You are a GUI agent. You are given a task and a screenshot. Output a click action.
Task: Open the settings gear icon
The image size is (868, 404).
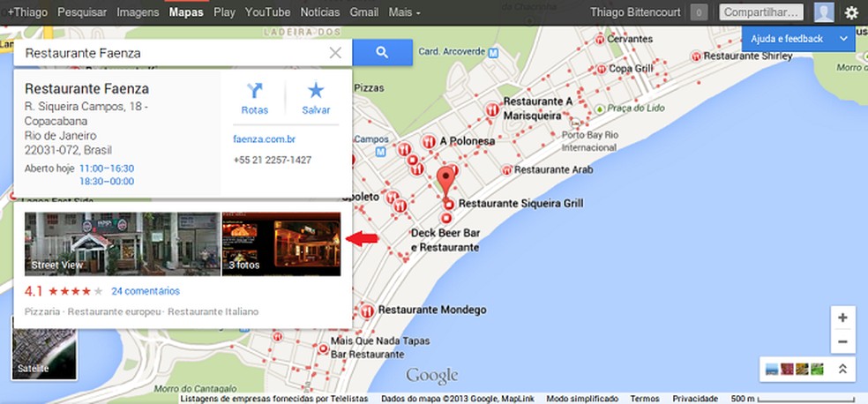click(x=851, y=12)
